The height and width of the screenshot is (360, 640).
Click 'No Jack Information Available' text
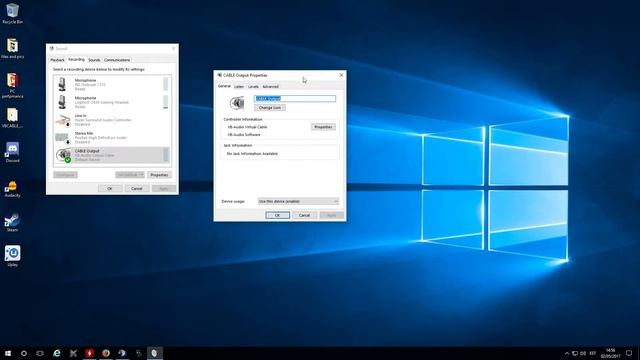[x=252, y=153]
